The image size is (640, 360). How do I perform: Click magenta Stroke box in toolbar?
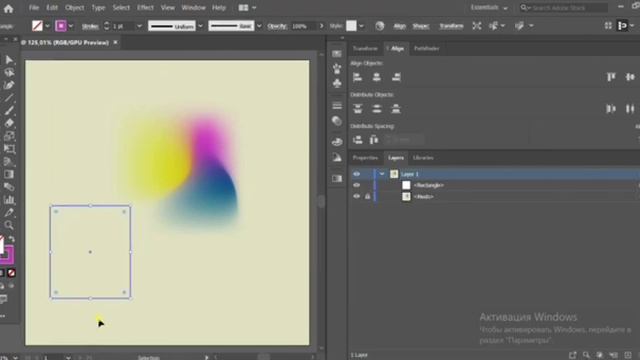pyautogui.click(x=8, y=256)
